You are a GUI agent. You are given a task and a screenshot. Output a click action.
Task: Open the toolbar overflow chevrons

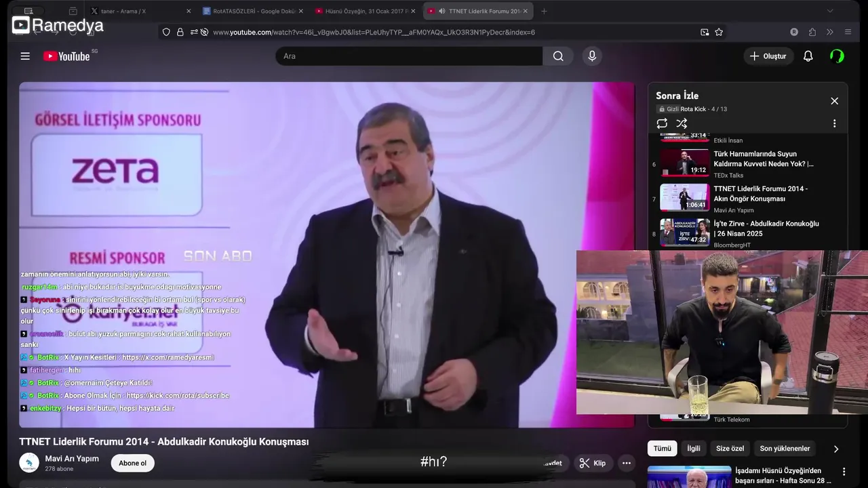pyautogui.click(x=829, y=32)
